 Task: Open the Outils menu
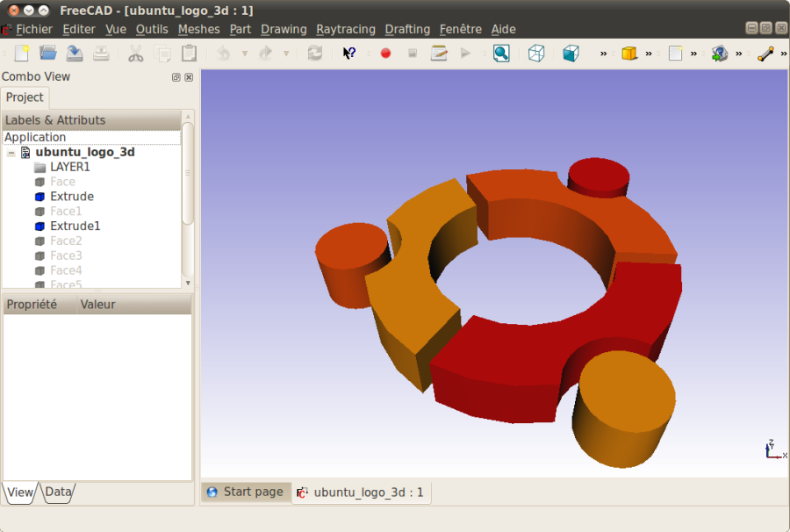[x=152, y=29]
